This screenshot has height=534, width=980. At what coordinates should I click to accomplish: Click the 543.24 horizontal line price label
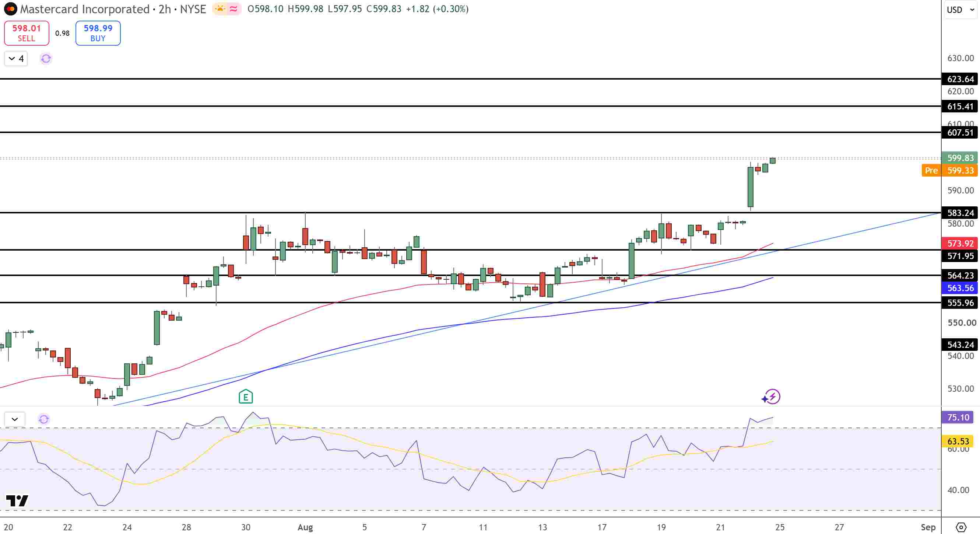point(959,345)
